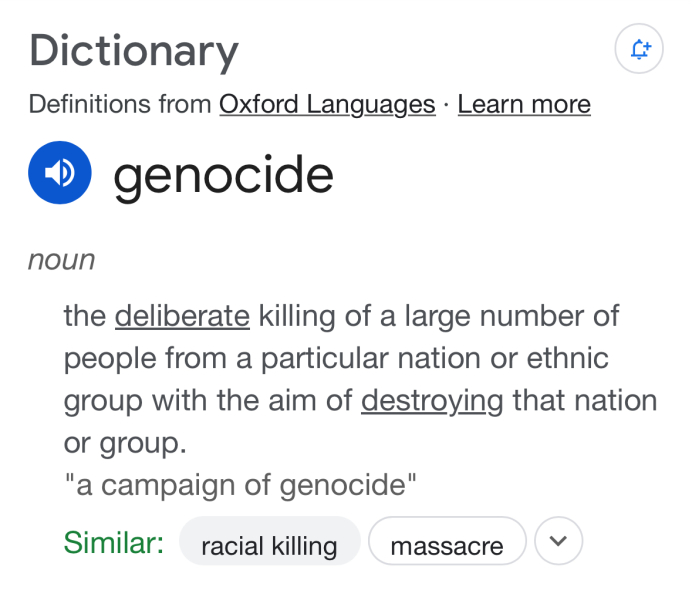The height and width of the screenshot is (600, 692).
Task: Click the Learn more link
Action: tap(524, 104)
